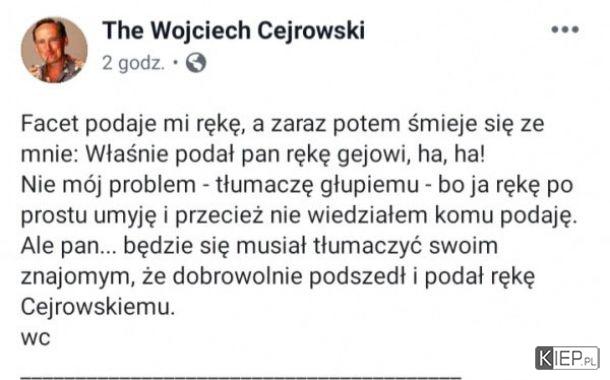This screenshot has width=610, height=380.
Task: Click the dot separator after the timestamp
Action: point(175,62)
